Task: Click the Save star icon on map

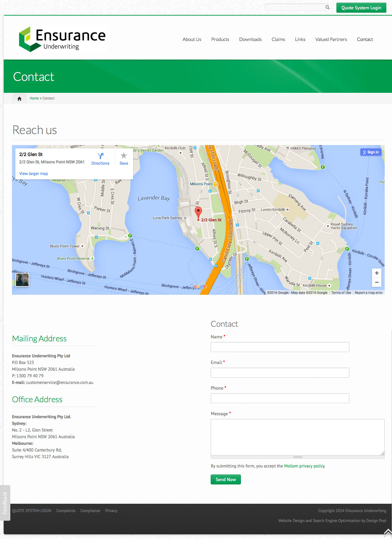Action: (x=124, y=155)
